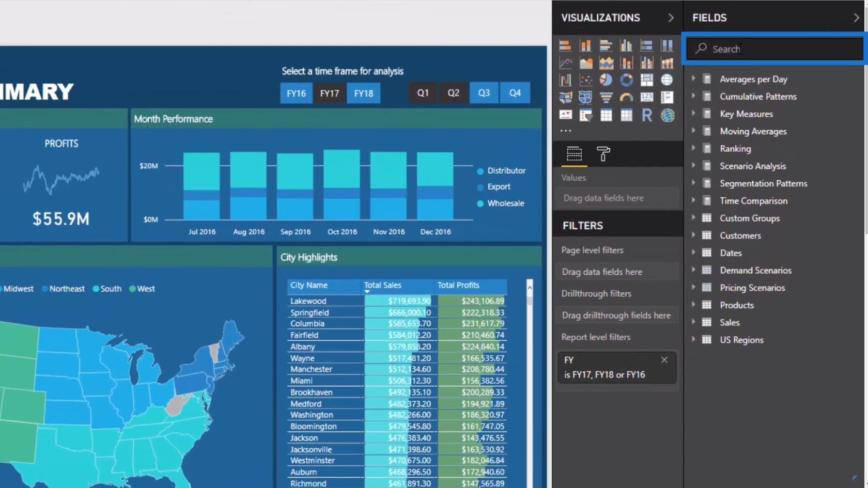Toggle the FY18 slicer button

pyautogui.click(x=364, y=93)
